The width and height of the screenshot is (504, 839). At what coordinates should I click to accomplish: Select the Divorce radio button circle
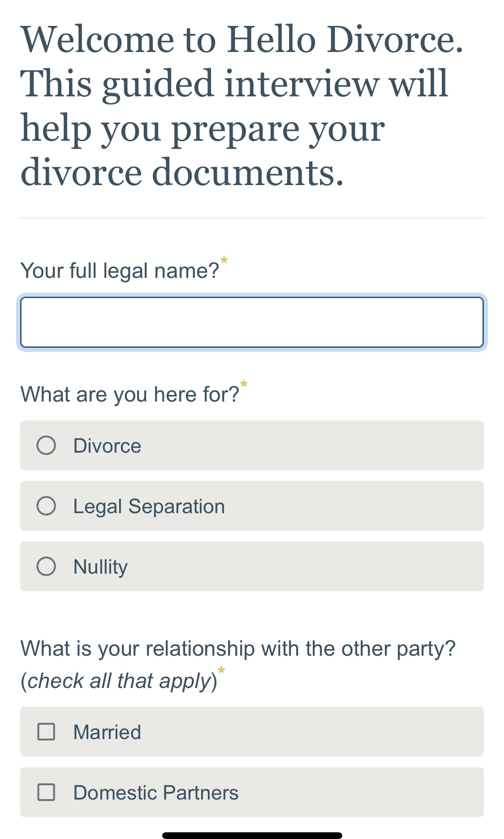(46, 445)
